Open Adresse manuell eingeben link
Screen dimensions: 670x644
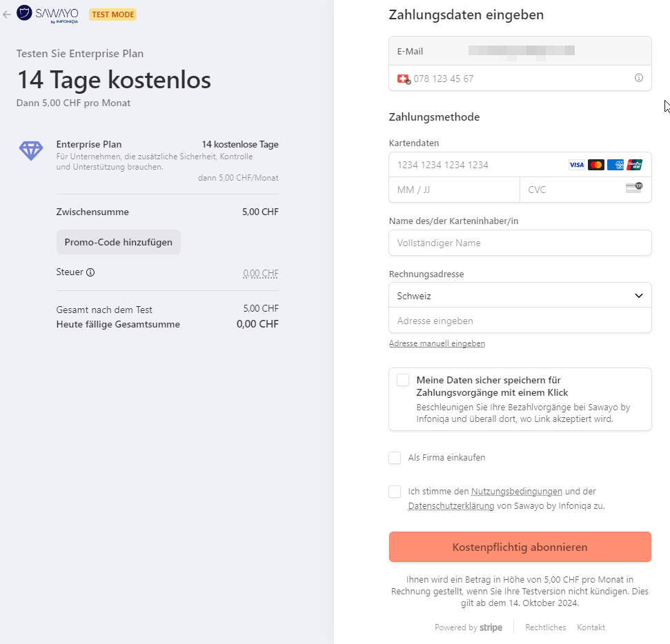click(437, 343)
